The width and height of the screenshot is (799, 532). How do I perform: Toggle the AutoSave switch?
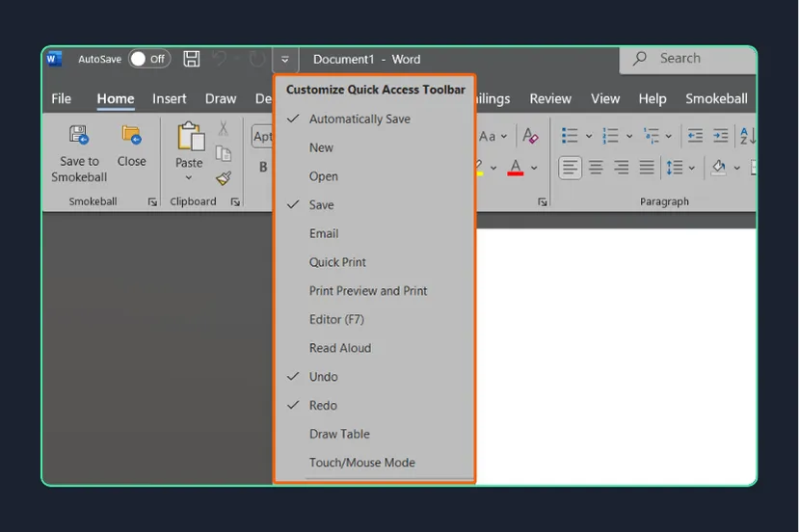tap(149, 59)
